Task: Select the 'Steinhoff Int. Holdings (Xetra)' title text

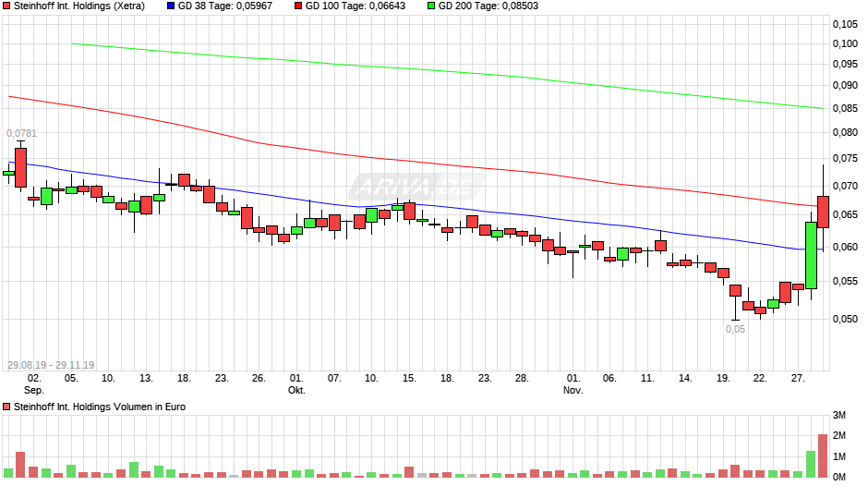Action: 79,6
